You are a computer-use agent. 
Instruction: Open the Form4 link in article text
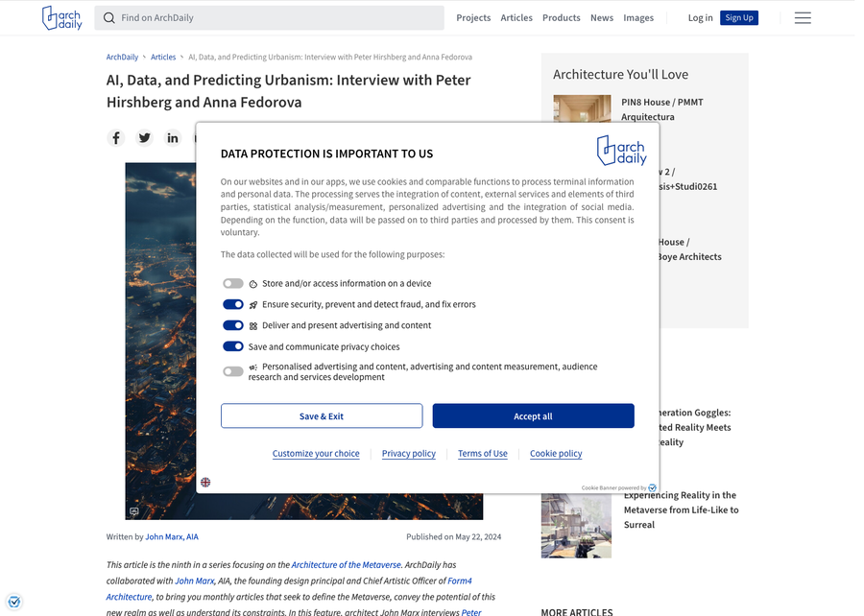click(460, 580)
